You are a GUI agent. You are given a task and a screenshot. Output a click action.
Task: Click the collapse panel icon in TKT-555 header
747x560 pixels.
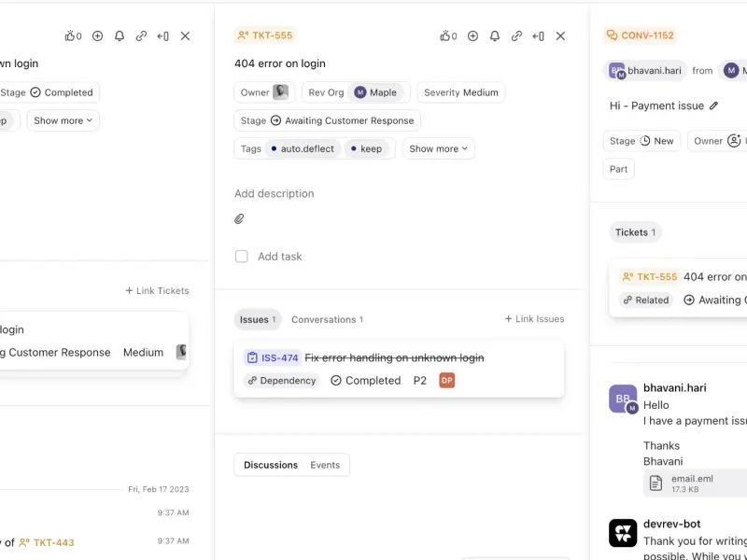click(x=539, y=35)
